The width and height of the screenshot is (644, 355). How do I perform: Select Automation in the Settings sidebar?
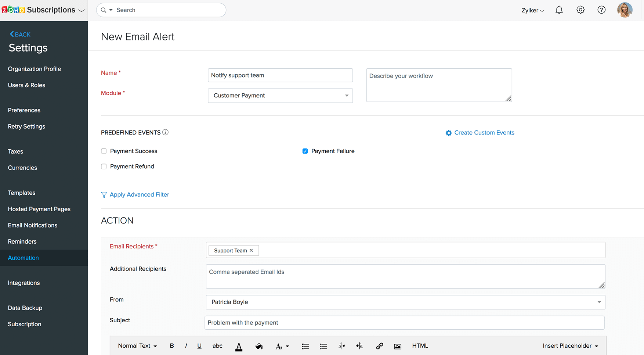tap(23, 258)
